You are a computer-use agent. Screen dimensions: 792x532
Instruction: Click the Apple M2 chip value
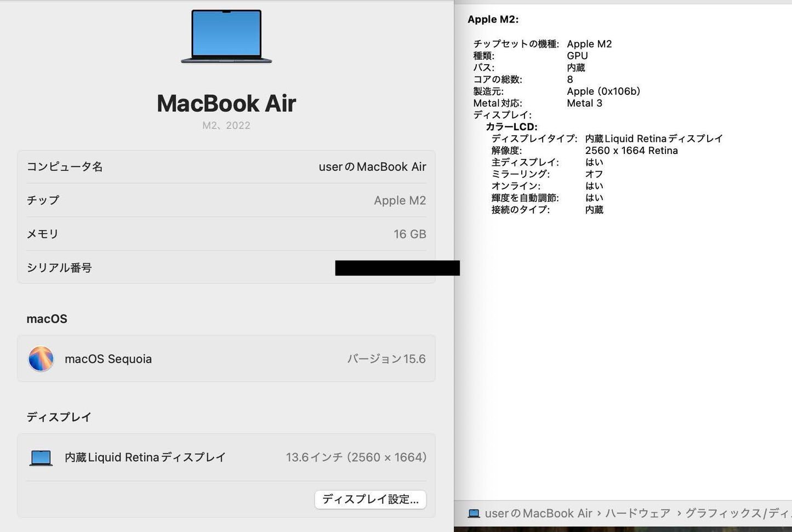click(400, 200)
